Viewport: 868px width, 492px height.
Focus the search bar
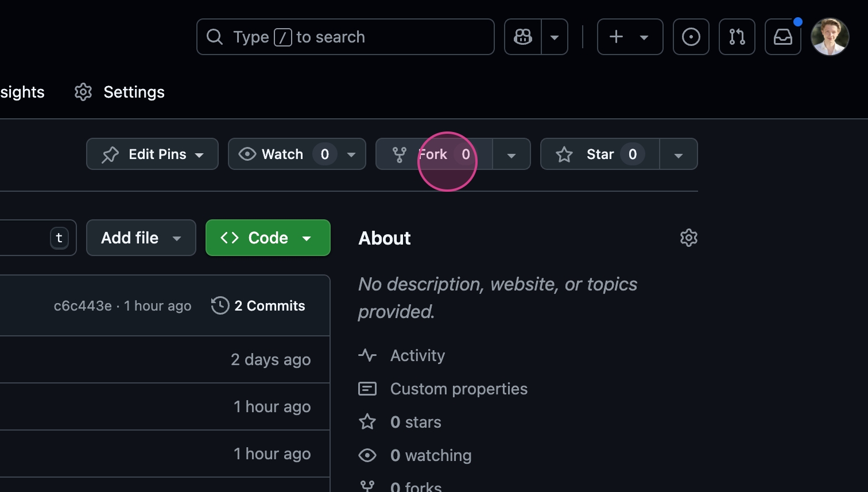[345, 37]
